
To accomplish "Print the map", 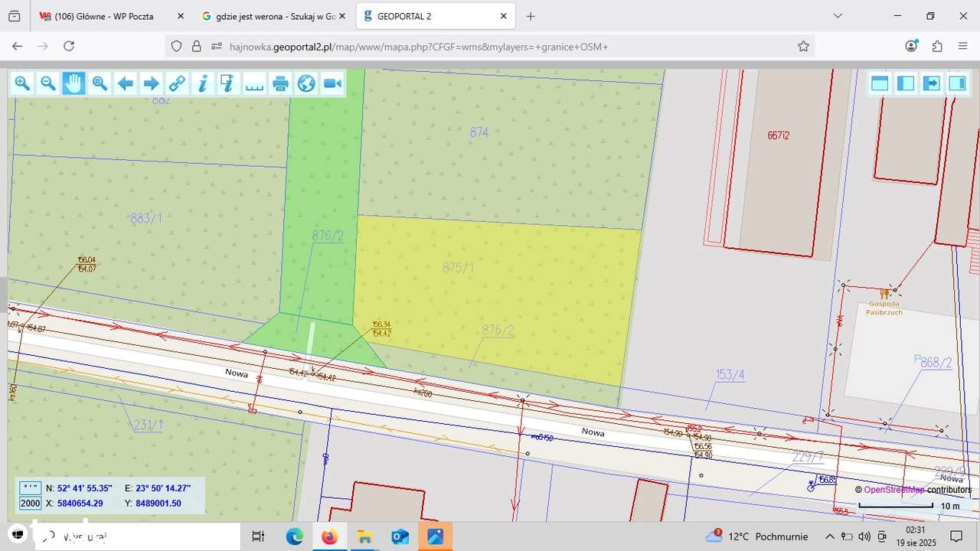I will click(280, 83).
